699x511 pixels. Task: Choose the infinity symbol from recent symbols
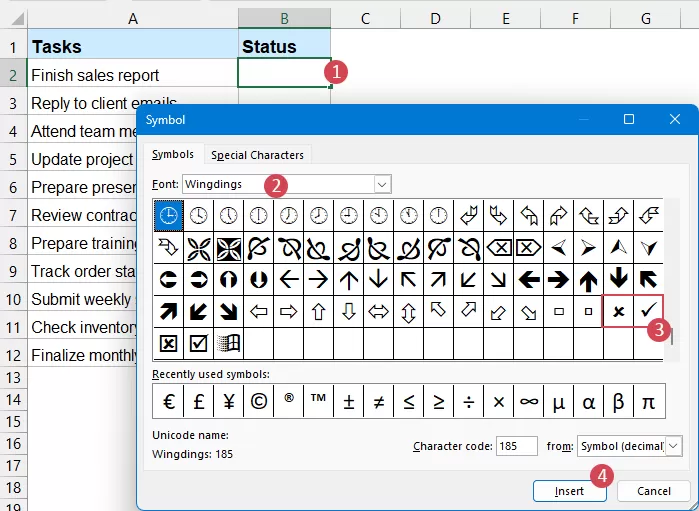point(529,402)
